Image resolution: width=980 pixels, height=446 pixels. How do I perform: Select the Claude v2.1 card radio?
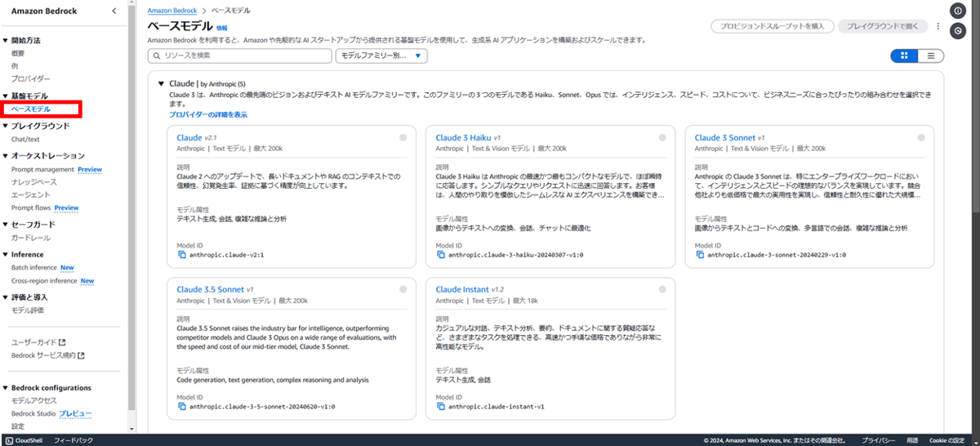[x=403, y=138]
